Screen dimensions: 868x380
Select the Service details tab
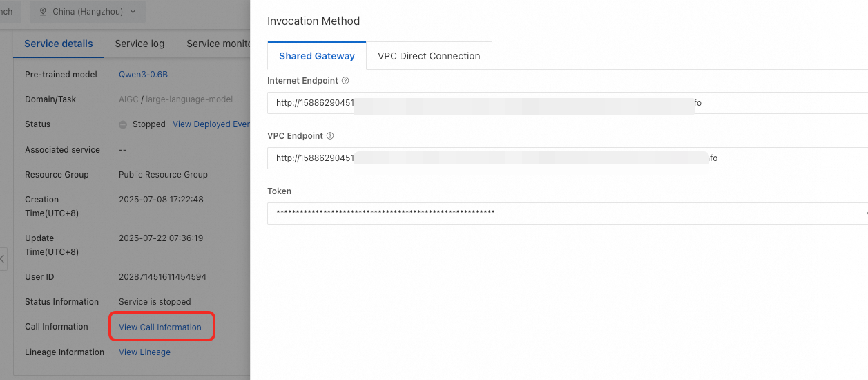pos(59,44)
